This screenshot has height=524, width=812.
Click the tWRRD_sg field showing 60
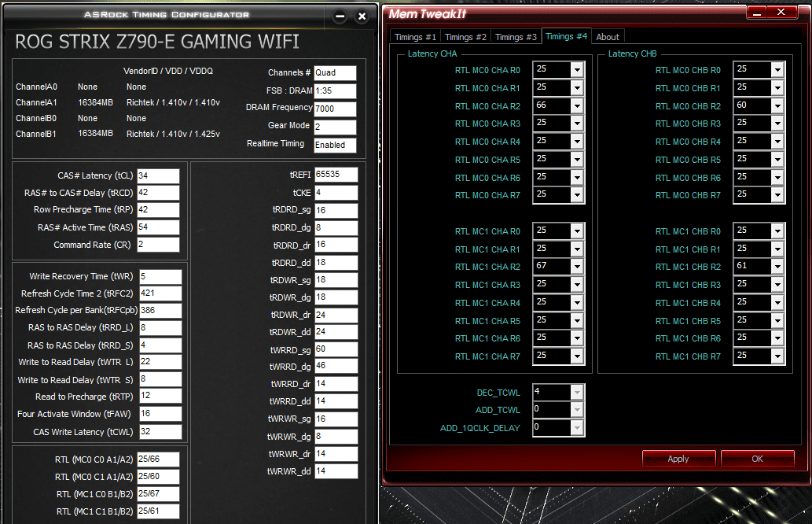tap(336, 349)
